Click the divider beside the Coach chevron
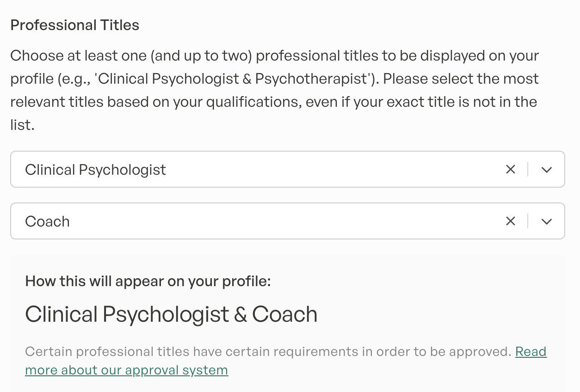 528,221
